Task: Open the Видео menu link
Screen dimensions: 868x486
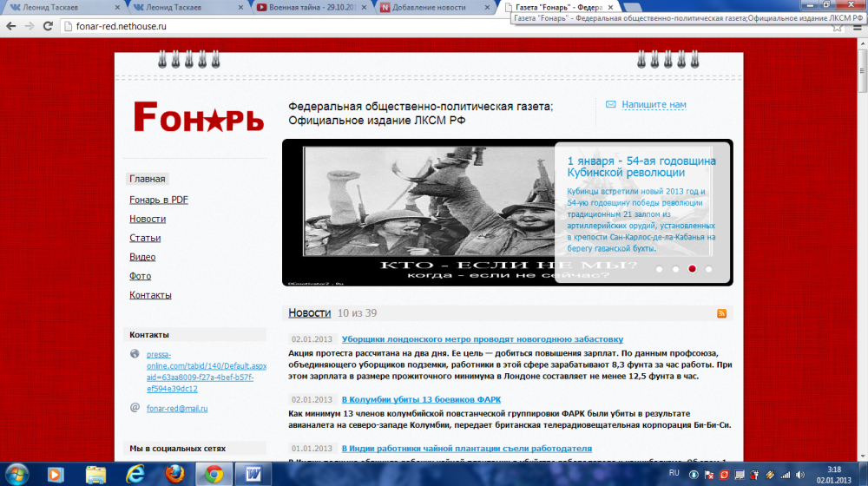Action: pos(142,257)
